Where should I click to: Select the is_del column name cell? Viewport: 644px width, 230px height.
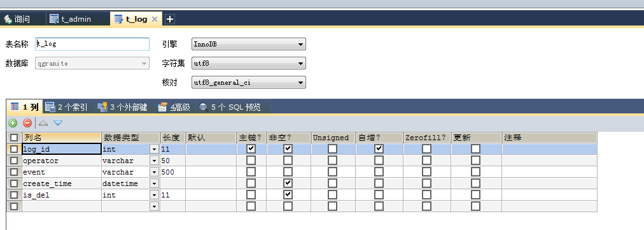click(62, 195)
